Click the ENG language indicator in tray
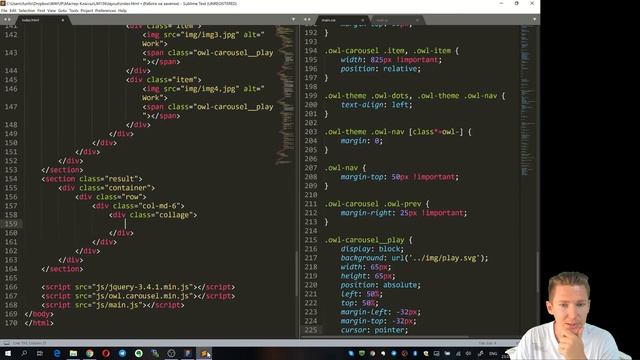The image size is (640, 360). pos(493,353)
